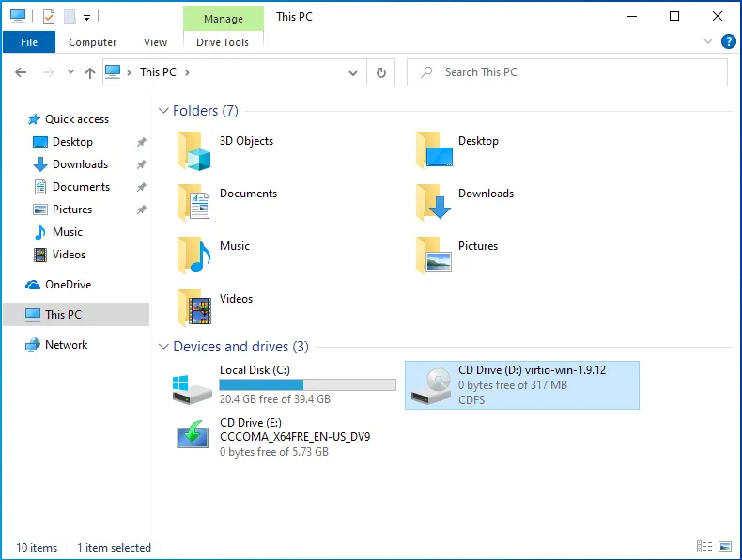Image resolution: width=742 pixels, height=560 pixels.
Task: Switch to Details view in status bar
Action: tap(704, 546)
